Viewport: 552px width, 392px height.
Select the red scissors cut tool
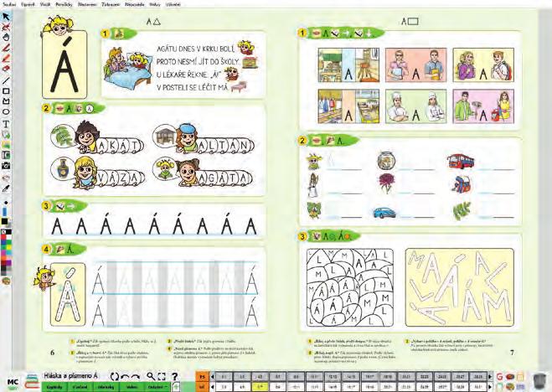coord(6,27)
